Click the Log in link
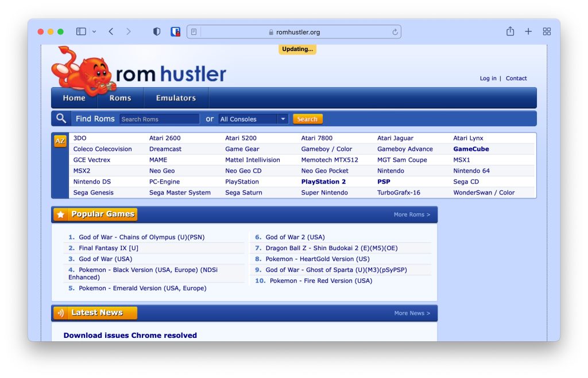Viewport: 588px width, 378px height. tap(488, 79)
